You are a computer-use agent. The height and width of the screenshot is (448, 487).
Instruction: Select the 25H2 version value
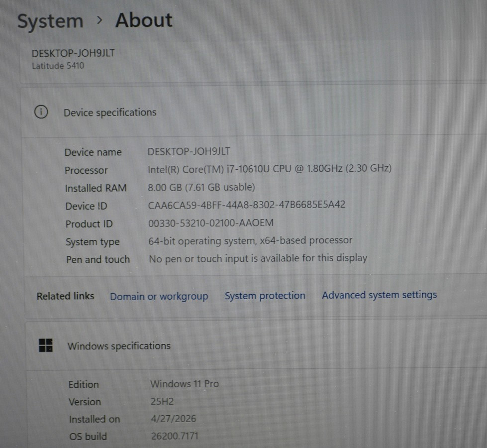click(x=162, y=401)
